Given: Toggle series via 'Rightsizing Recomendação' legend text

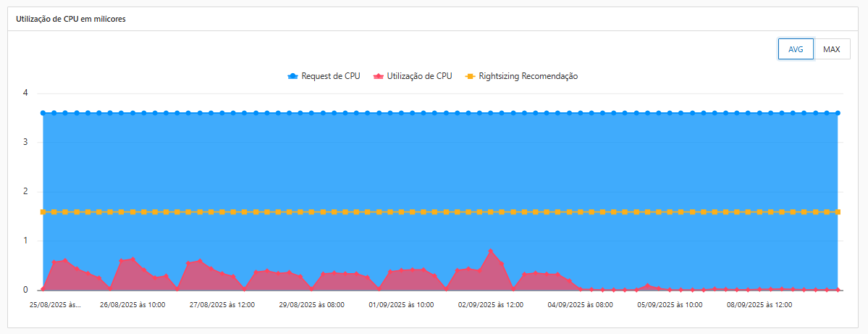Looking at the screenshot, I should 528,76.
